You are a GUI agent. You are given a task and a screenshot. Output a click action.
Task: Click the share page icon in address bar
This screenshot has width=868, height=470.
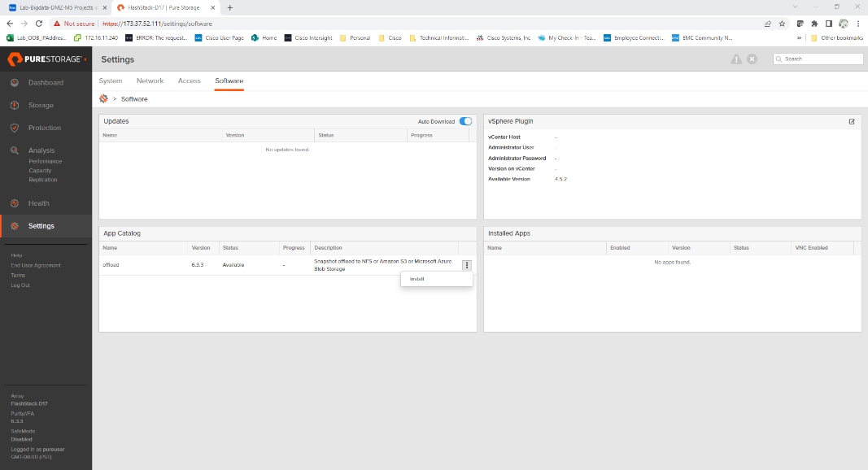coord(767,24)
